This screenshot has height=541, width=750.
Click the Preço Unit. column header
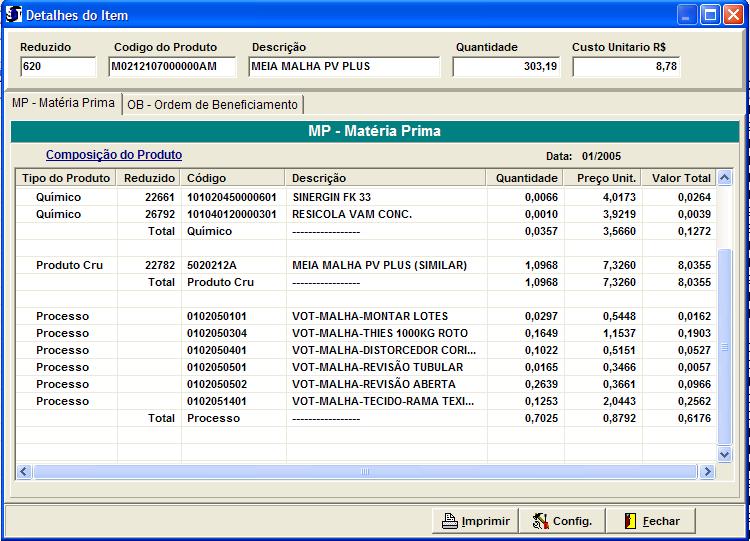click(604, 178)
